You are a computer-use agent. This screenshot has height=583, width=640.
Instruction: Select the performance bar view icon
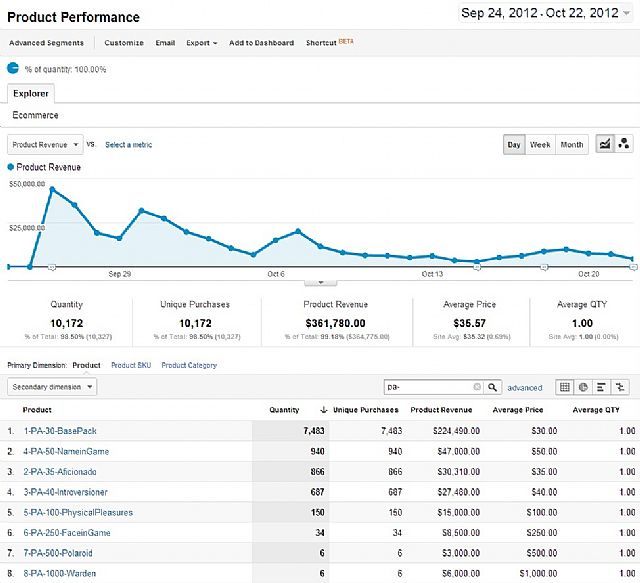602,386
